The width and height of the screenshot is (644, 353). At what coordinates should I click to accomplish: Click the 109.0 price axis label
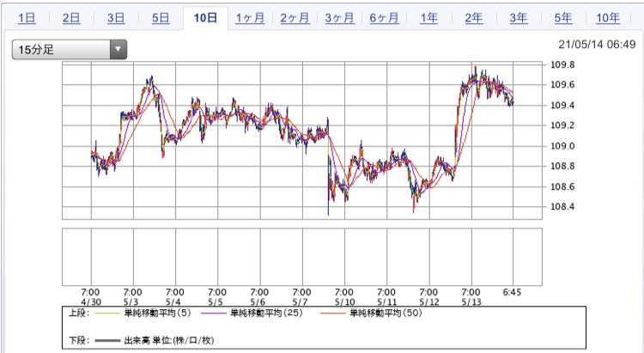562,146
